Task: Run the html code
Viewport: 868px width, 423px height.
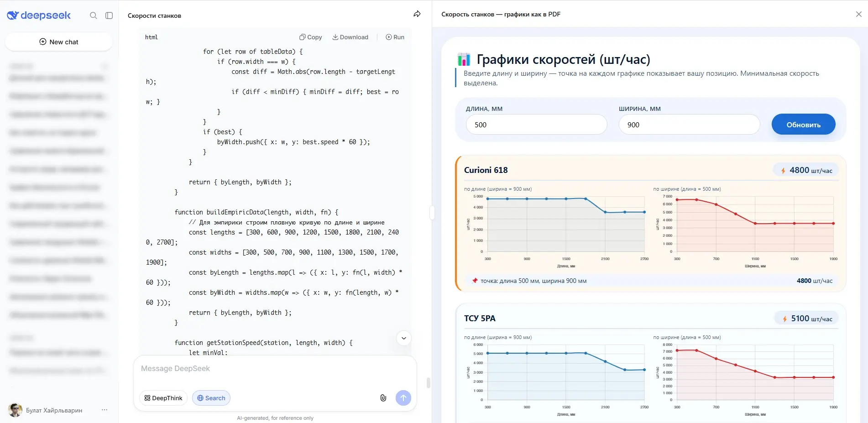Action: click(x=395, y=37)
